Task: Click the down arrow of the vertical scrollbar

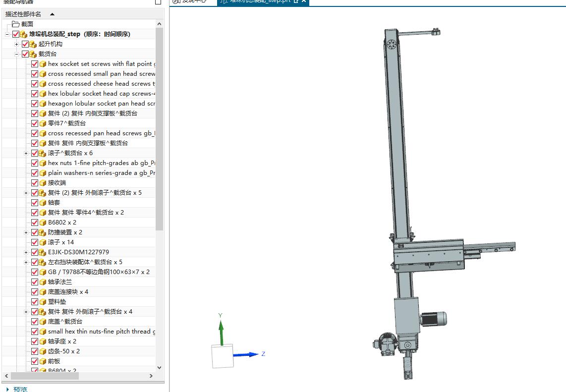Action: pyautogui.click(x=159, y=367)
